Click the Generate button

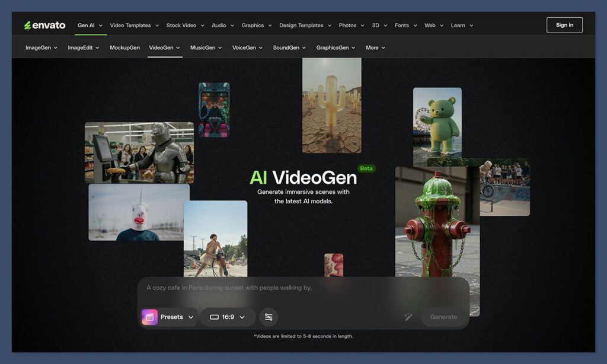[443, 317]
